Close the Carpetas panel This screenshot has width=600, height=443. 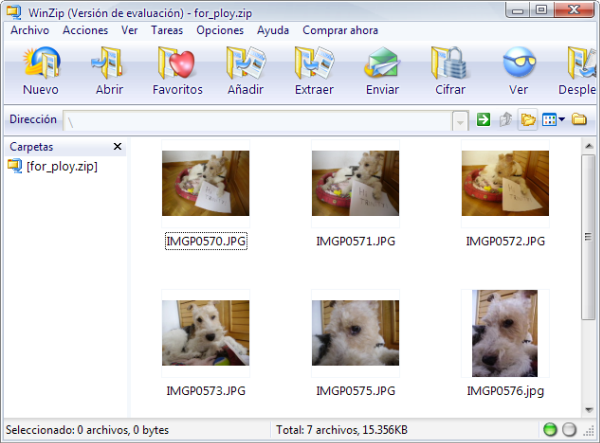coord(117,147)
